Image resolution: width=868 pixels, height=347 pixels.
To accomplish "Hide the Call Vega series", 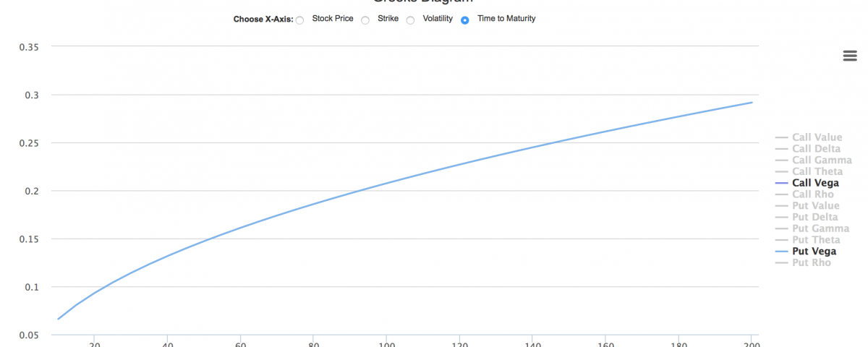I will (x=815, y=184).
